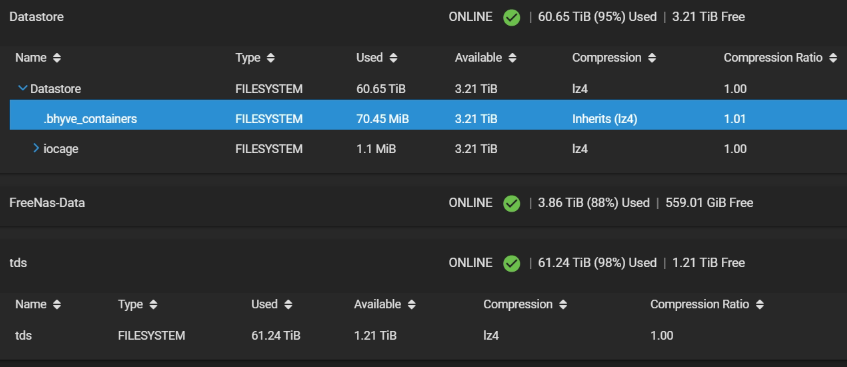The width and height of the screenshot is (847, 367).
Task: Click the 559.01 GiB Free text
Action: 709,203
